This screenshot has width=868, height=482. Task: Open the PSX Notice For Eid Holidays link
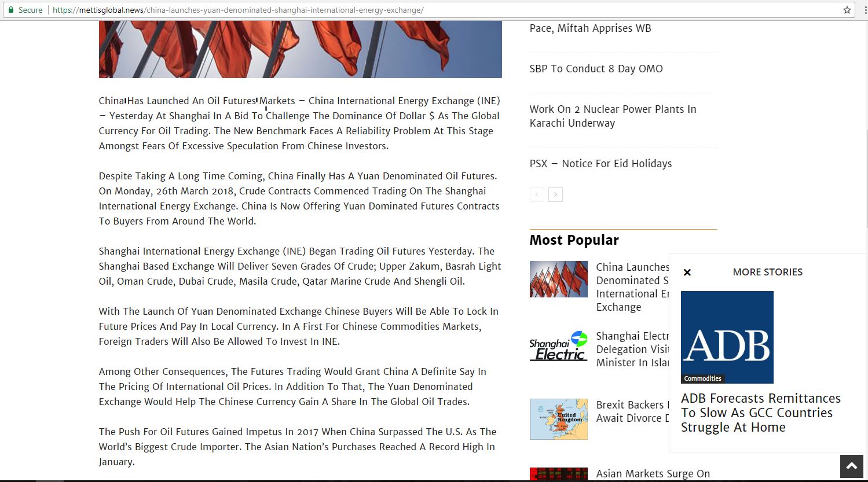pos(600,164)
